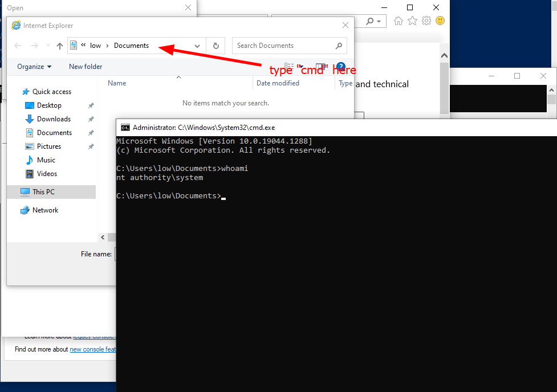Open Network in the navigation pane
Screen dimensions: 557x392
click(45, 210)
